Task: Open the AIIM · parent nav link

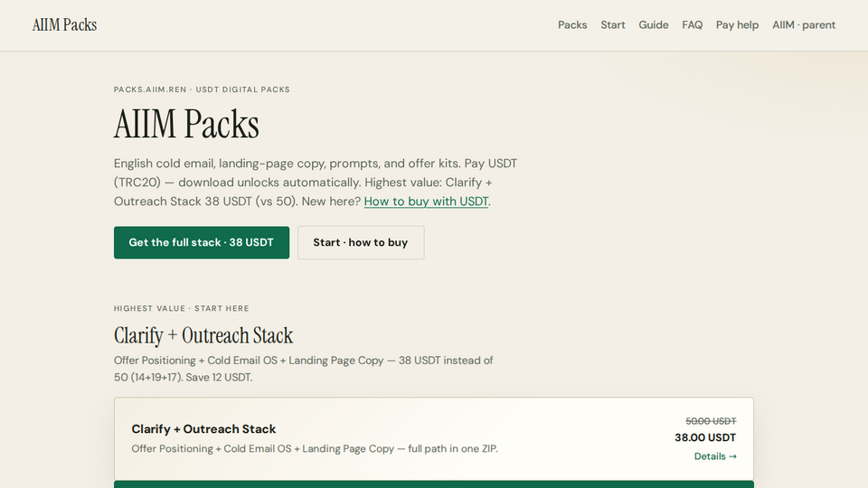Action: tap(803, 25)
